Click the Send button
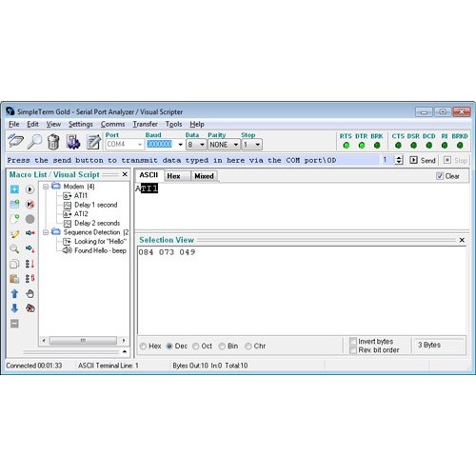Viewport: 476px width, 476px height. [x=423, y=160]
